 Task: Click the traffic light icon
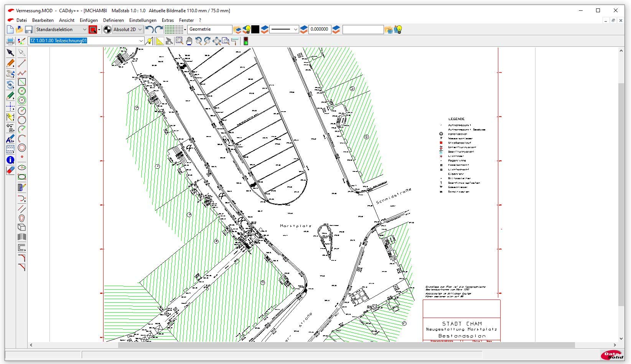point(246,41)
